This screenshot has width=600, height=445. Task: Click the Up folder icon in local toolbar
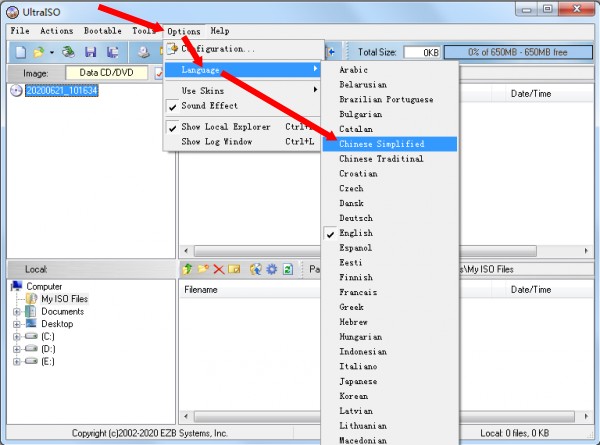(x=187, y=269)
